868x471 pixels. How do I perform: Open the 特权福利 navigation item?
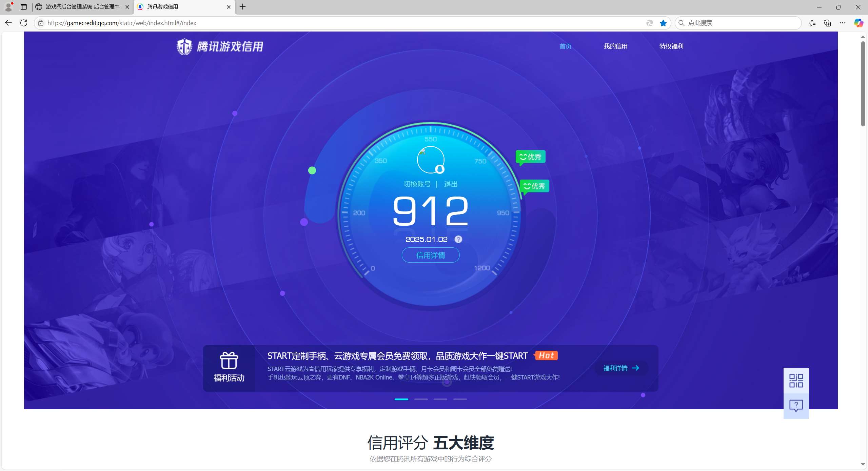click(x=671, y=46)
